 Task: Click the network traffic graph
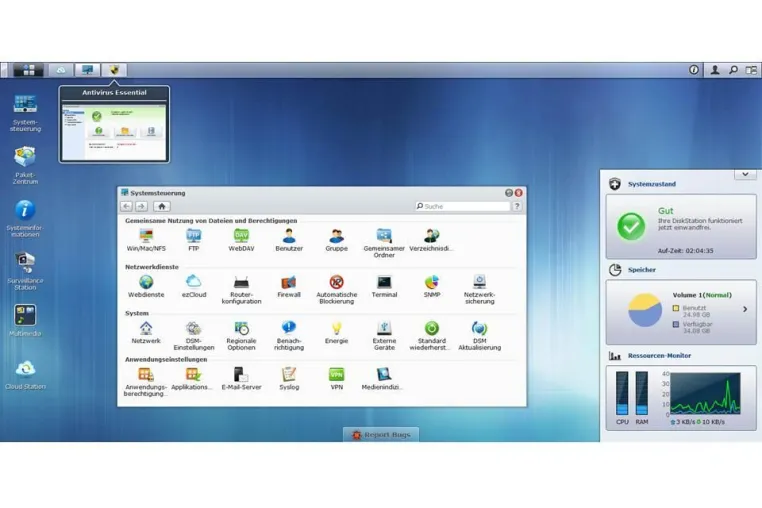705,393
